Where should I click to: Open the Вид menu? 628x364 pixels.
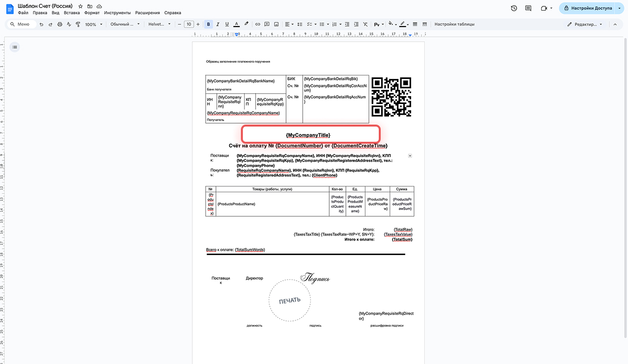[x=55, y=13]
